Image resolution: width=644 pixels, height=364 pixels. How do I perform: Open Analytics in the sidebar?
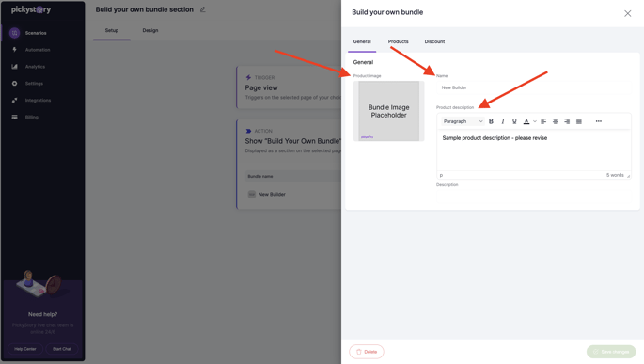[x=35, y=67]
